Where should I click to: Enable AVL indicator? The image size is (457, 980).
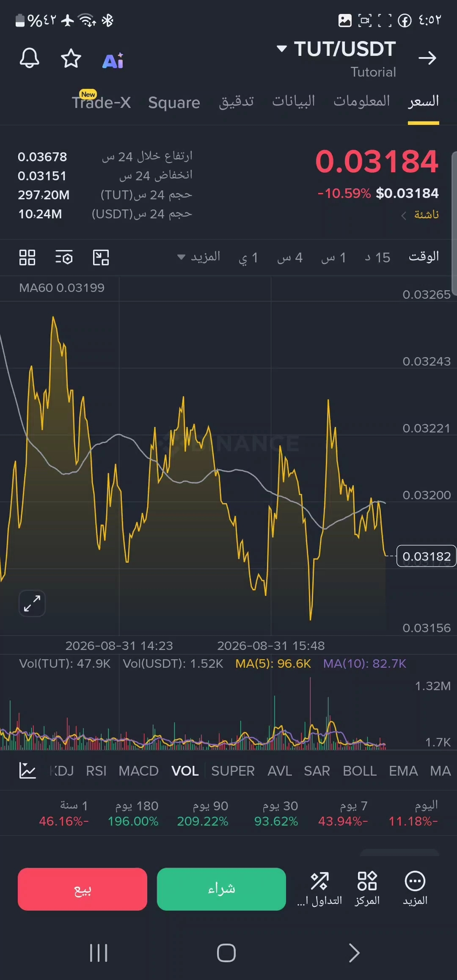tap(280, 771)
